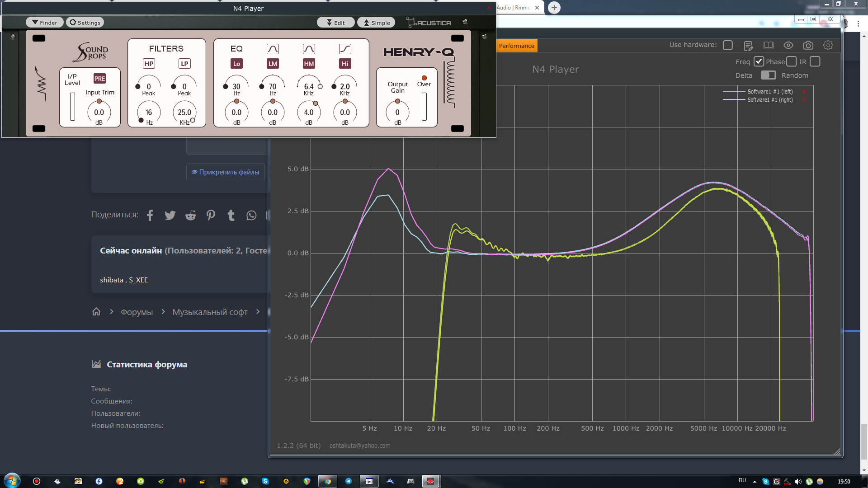
Task: Click the Прикрепить файлы button
Action: pos(225,172)
